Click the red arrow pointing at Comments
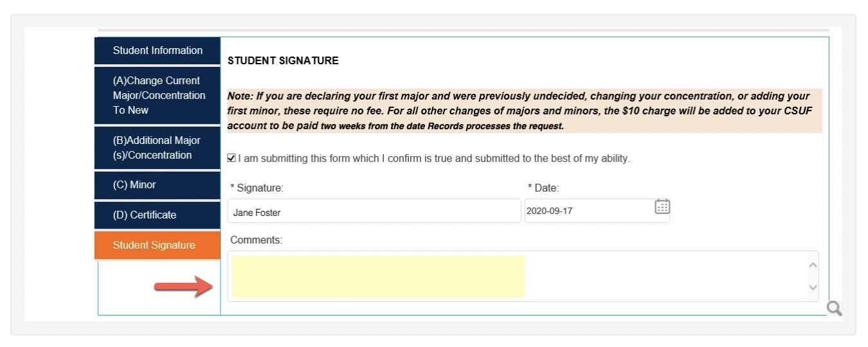This screenshot has height=347, width=868. click(x=184, y=286)
